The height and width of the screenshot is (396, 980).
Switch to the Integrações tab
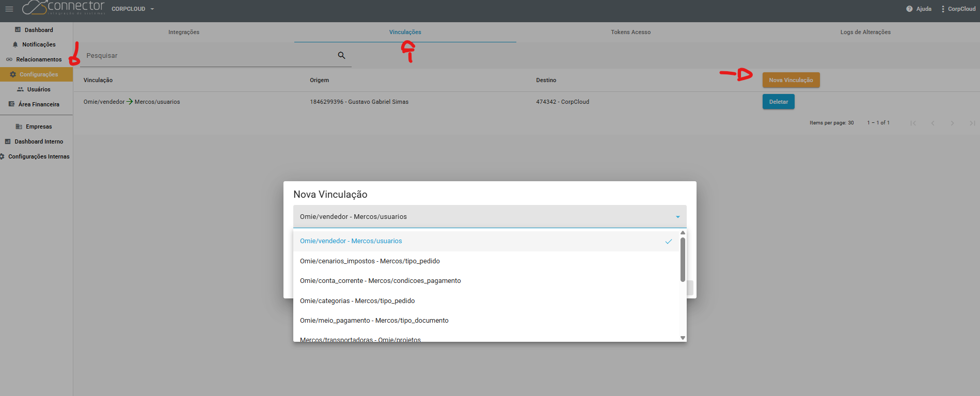pos(184,32)
